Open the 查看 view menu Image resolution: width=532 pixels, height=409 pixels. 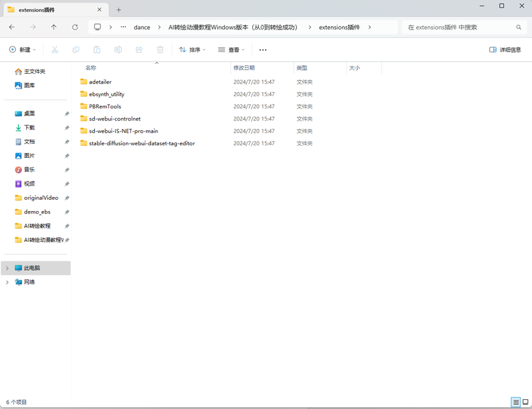pos(231,50)
